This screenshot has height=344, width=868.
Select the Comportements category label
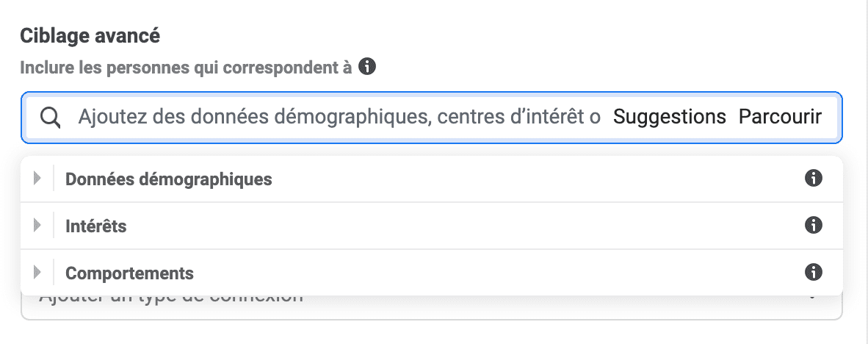129,273
